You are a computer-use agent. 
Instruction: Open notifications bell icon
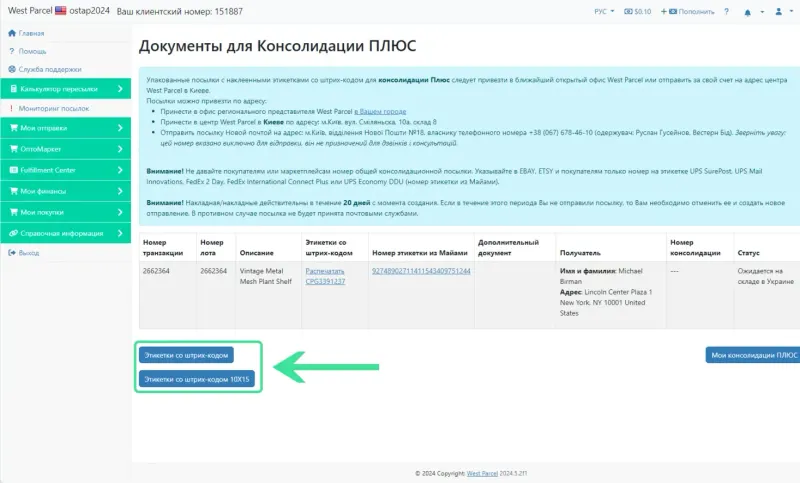point(747,12)
